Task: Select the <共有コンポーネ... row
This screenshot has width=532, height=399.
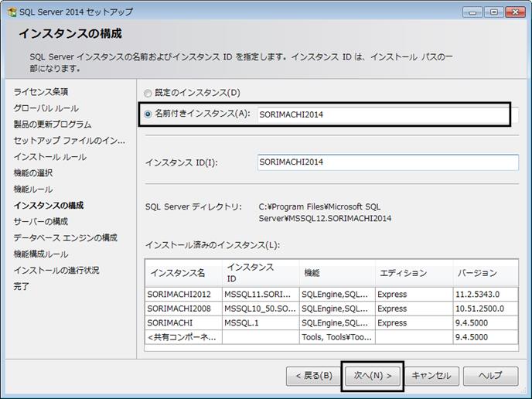Action: [332, 337]
